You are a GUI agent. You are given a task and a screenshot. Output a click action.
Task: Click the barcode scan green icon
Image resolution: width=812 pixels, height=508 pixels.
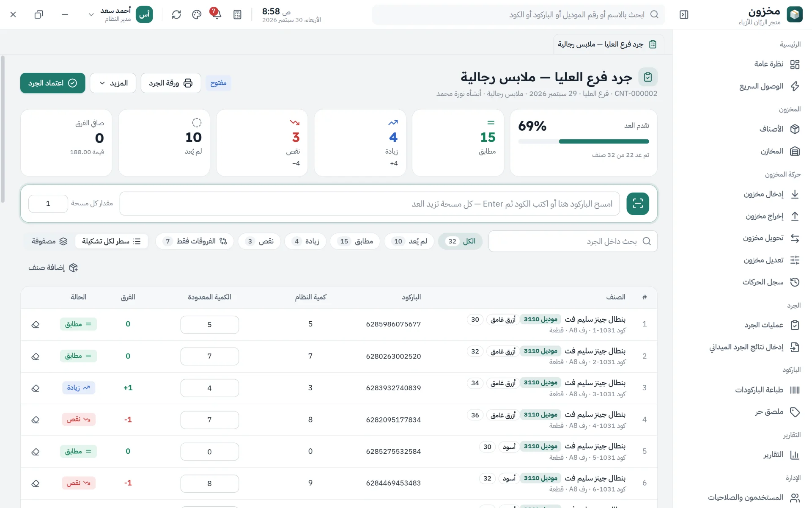[x=638, y=204]
